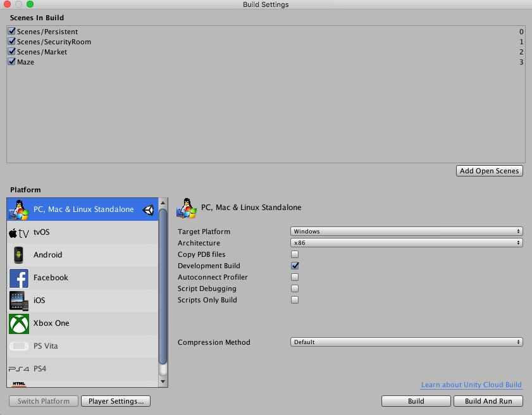Click the Switch Platform button
This screenshot has height=415, width=532.
tap(44, 401)
